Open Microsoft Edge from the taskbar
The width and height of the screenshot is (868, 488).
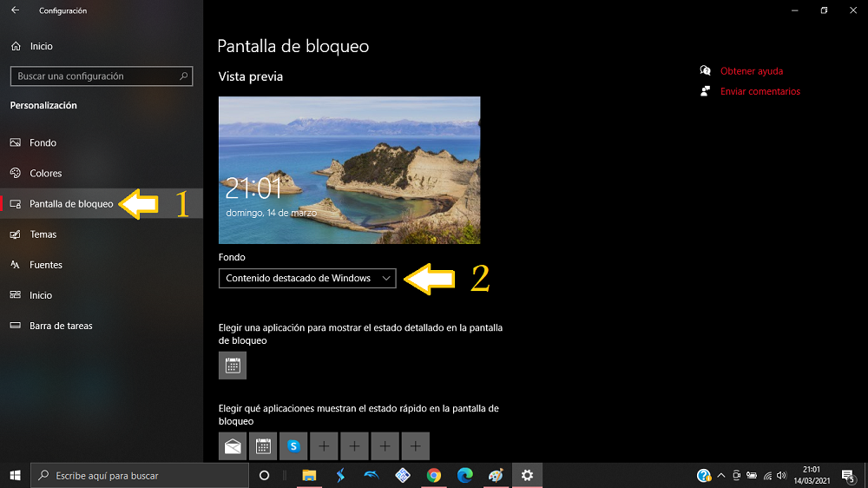(x=465, y=475)
